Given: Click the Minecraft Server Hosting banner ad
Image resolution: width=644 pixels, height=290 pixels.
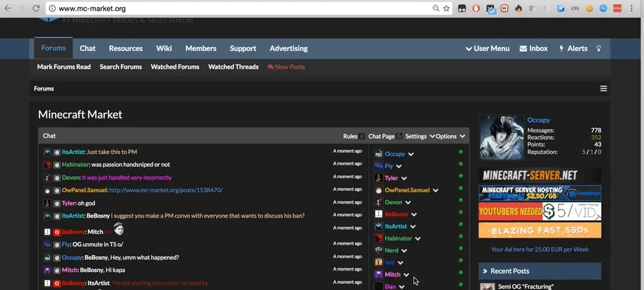Looking at the screenshot, I should pos(539,193).
